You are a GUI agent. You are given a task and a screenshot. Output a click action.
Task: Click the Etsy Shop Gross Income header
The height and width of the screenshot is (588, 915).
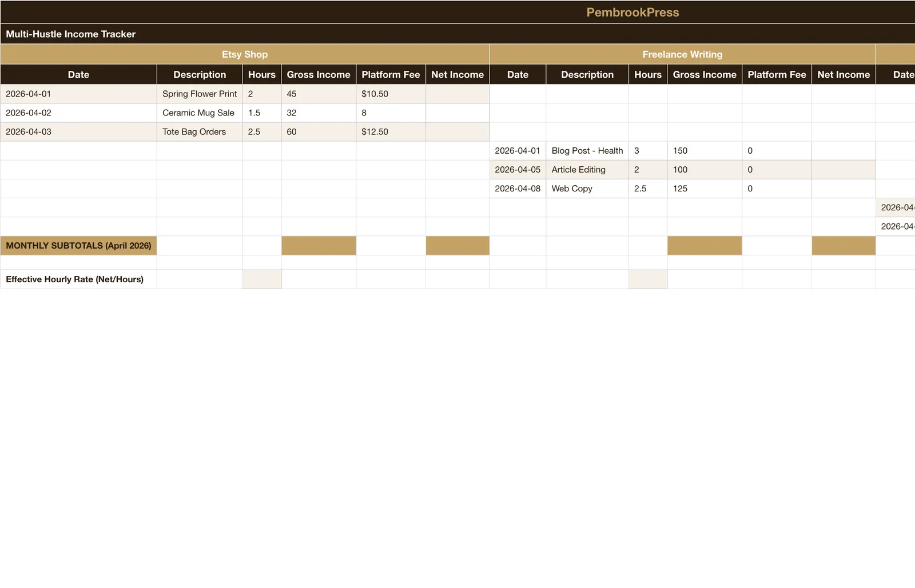coord(319,74)
